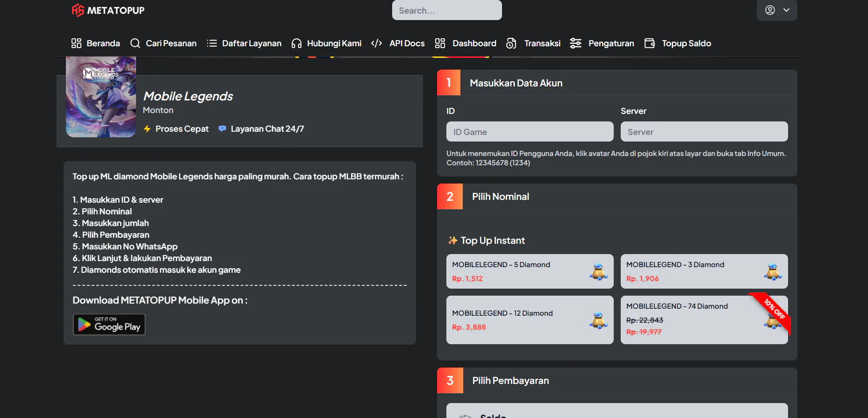Click the diamond bag icon on 5 Diamond card
This screenshot has height=418, width=868.
coord(598,272)
